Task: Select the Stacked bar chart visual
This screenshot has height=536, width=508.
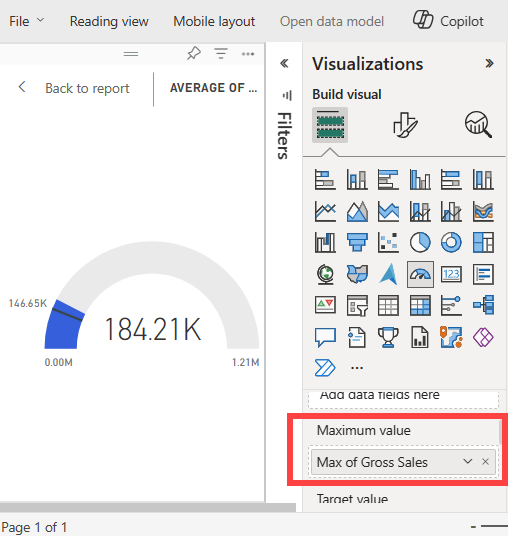Action: [x=325, y=179]
